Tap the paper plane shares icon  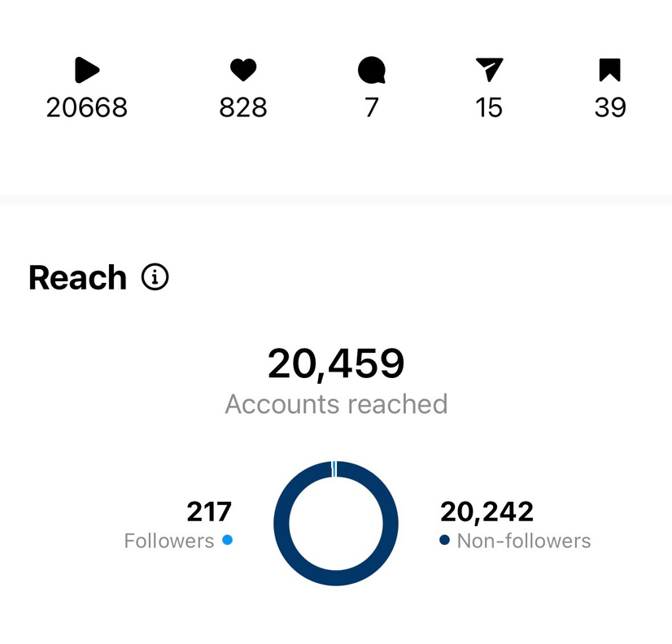[x=489, y=71]
